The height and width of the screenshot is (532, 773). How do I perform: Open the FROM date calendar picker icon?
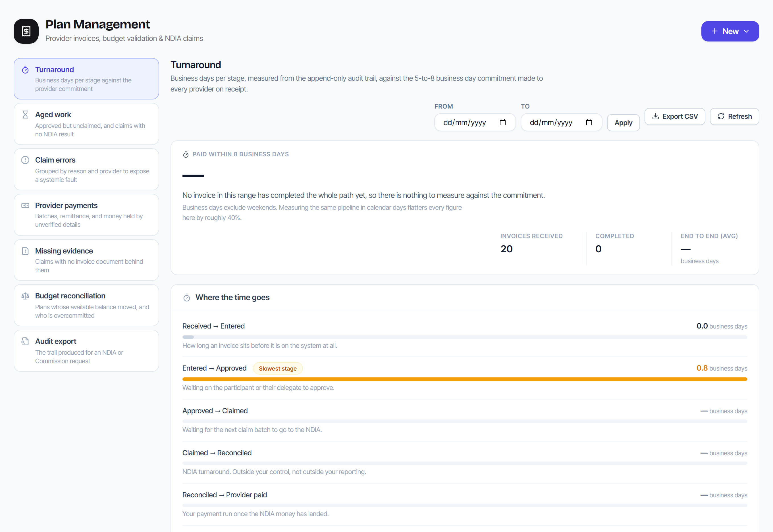click(x=503, y=122)
